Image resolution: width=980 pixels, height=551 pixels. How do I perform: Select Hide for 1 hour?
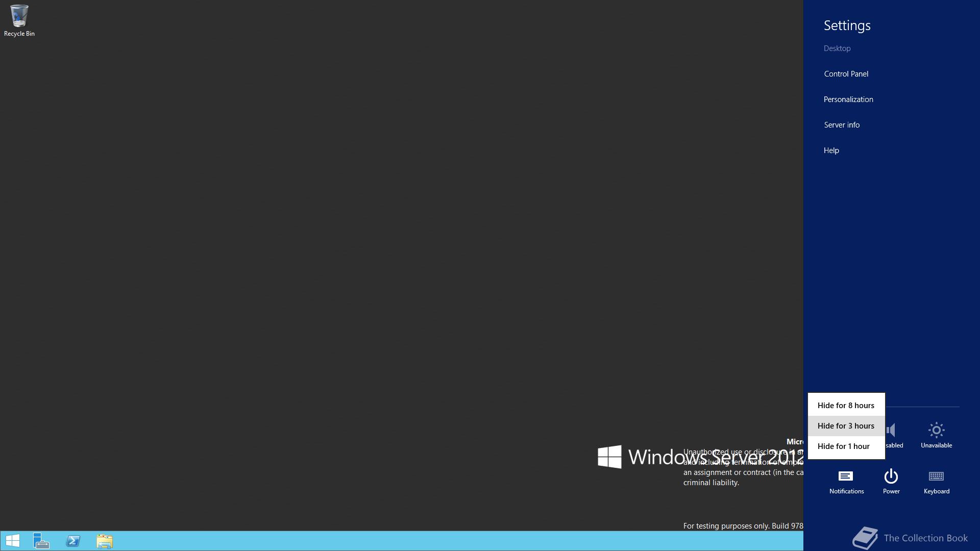click(846, 446)
